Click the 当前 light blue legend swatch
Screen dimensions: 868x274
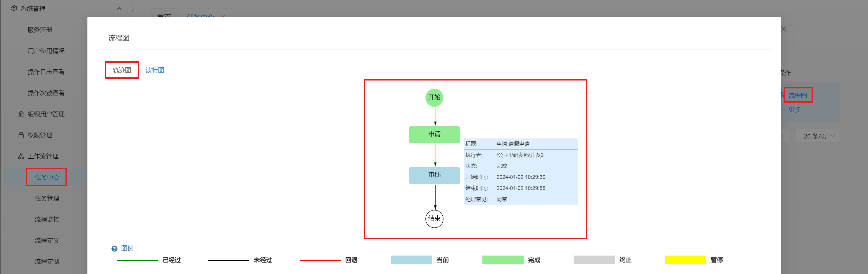[411, 260]
